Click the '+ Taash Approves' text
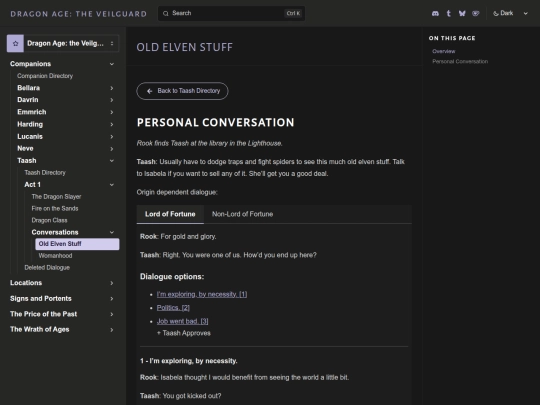 pyautogui.click(x=184, y=333)
